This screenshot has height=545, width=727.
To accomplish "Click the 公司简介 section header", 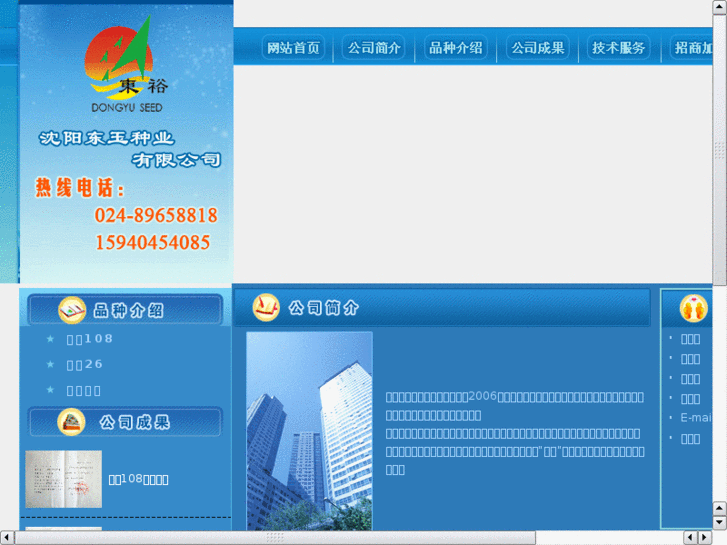I will pyautogui.click(x=442, y=307).
